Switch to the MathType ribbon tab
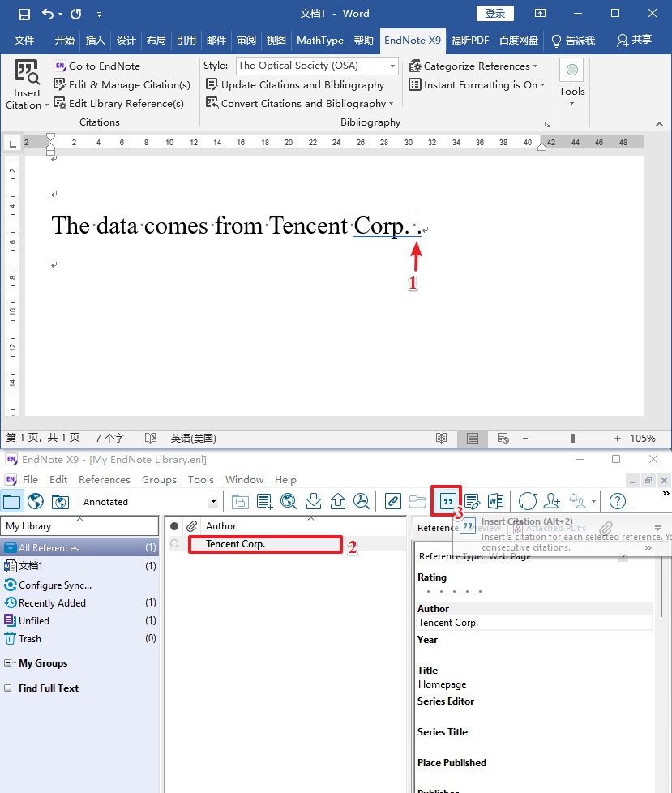The width and height of the screenshot is (672, 793). pos(320,41)
